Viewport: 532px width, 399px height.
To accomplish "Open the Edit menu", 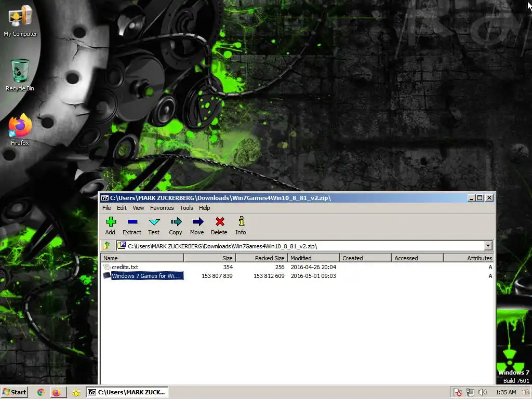I will click(x=122, y=208).
